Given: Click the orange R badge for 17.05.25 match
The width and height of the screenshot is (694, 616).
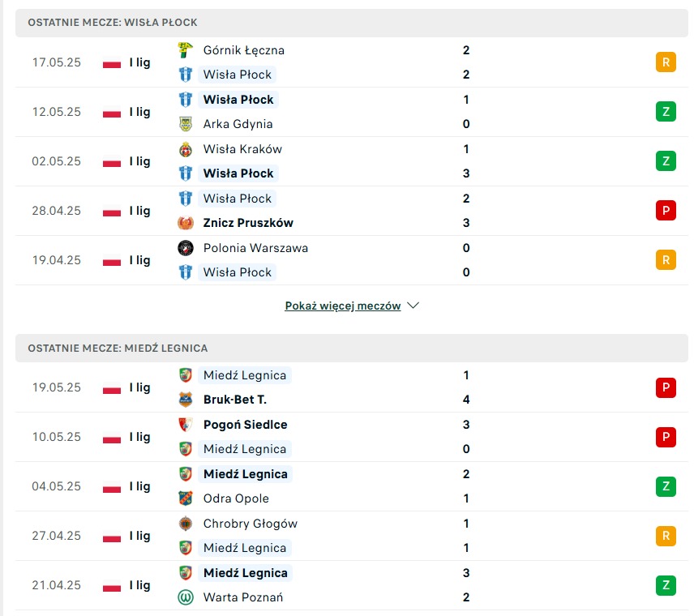Looking at the screenshot, I should coord(666,62).
